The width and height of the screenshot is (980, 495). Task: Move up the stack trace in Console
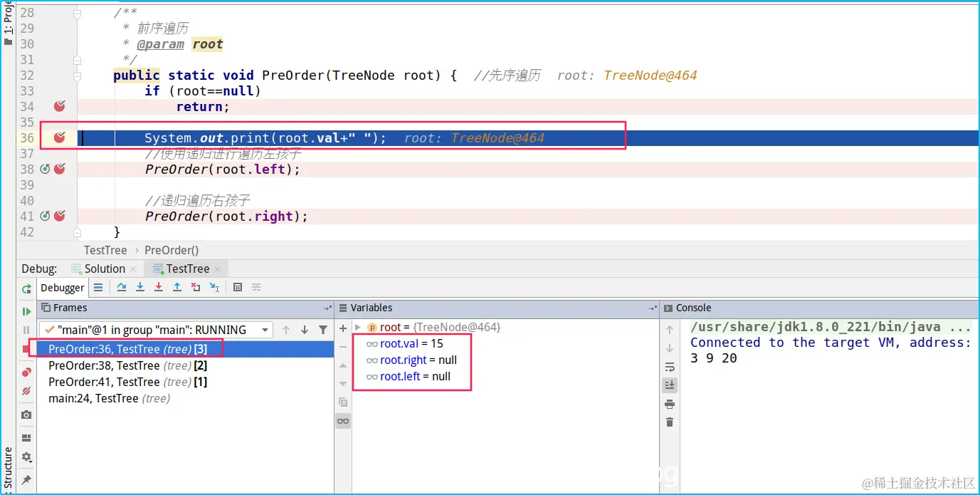pos(670,330)
